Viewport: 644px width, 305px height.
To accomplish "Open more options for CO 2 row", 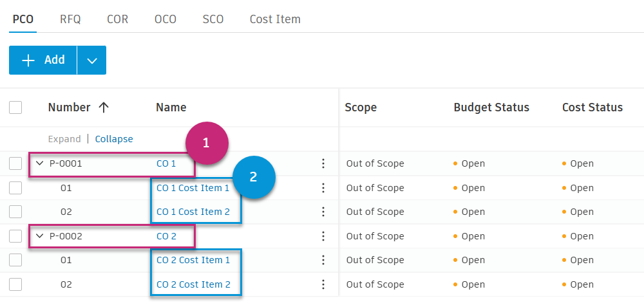I will (323, 236).
